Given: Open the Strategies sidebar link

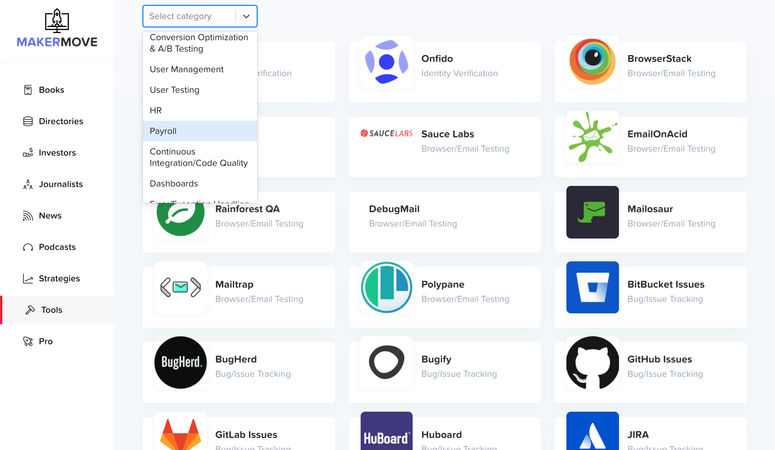Looking at the screenshot, I should (57, 278).
